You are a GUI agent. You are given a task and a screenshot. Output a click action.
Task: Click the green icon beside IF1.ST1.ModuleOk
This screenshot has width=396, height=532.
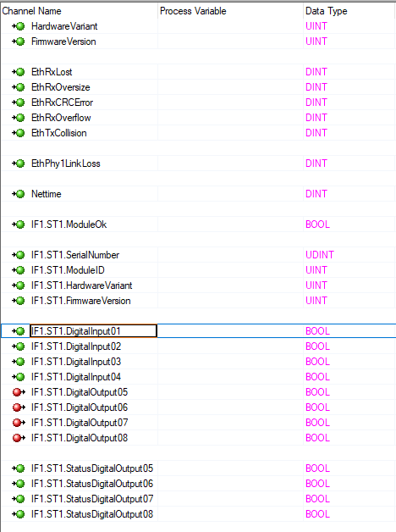click(19, 224)
